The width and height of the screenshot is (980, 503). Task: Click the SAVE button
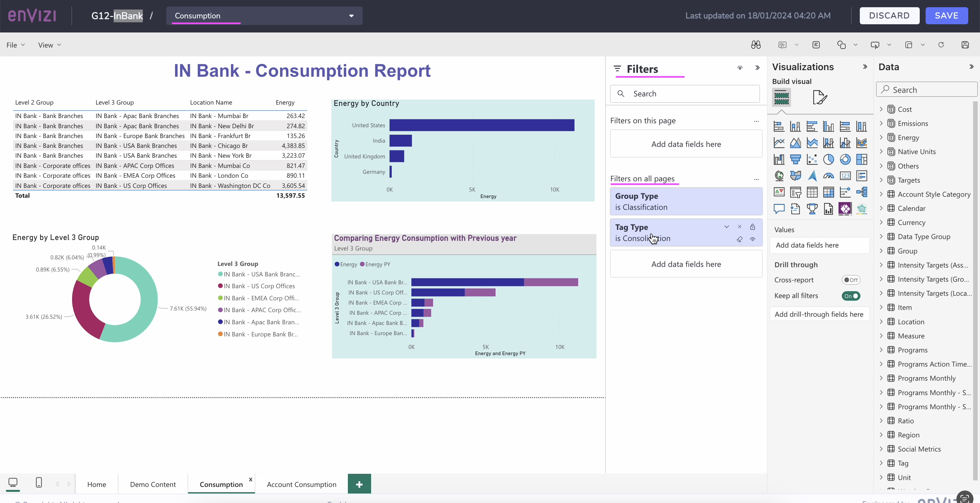click(x=947, y=16)
